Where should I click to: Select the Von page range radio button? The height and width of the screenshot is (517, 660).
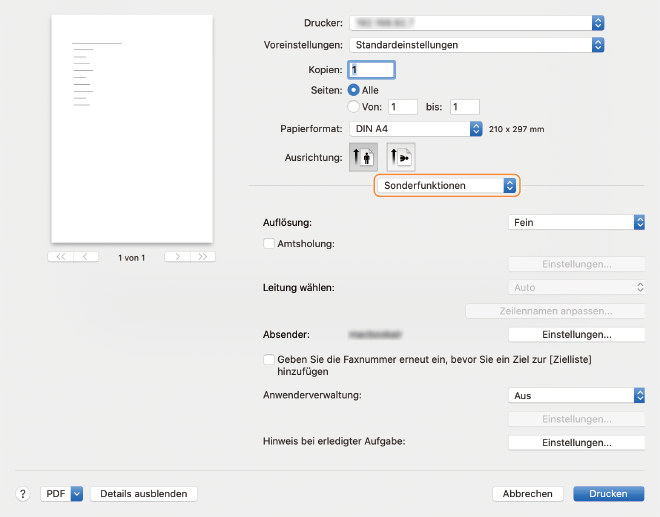353,106
